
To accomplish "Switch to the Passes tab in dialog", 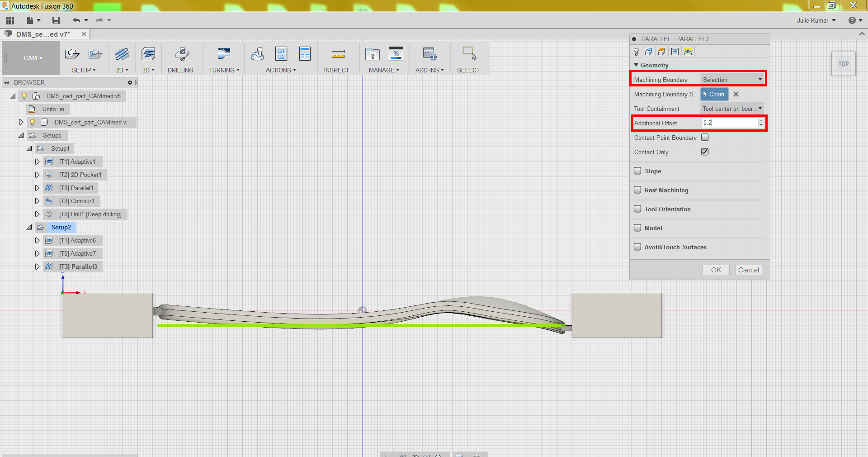I will click(675, 52).
